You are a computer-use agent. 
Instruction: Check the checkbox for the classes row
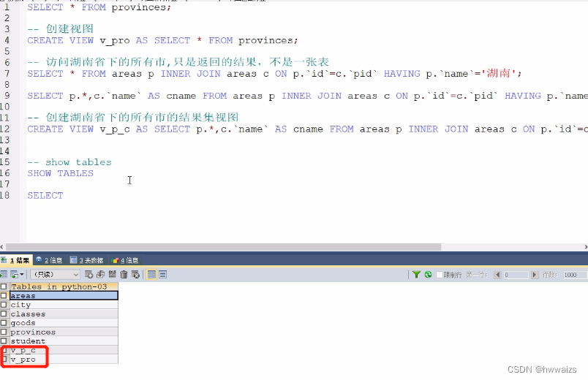(4, 313)
